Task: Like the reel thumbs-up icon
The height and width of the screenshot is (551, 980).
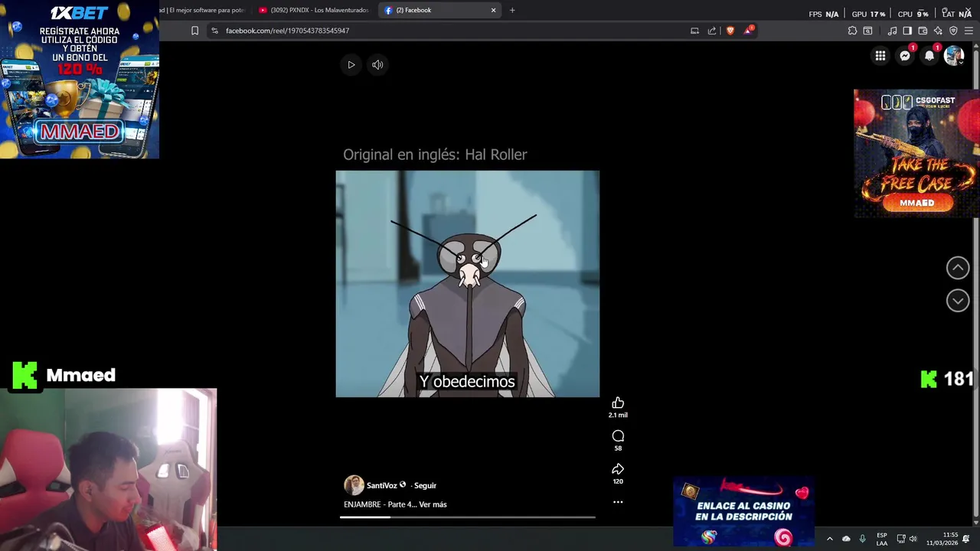Action: tap(618, 403)
